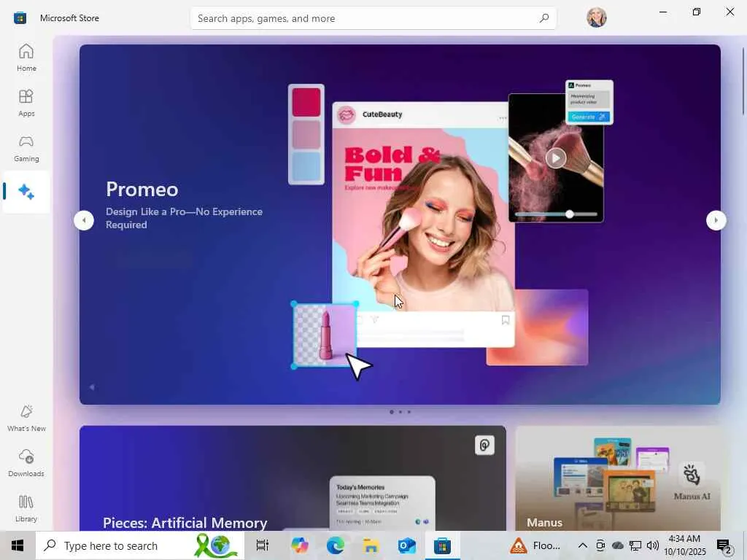Open the volume speaker icon
The image size is (747, 560).
coord(652,545)
